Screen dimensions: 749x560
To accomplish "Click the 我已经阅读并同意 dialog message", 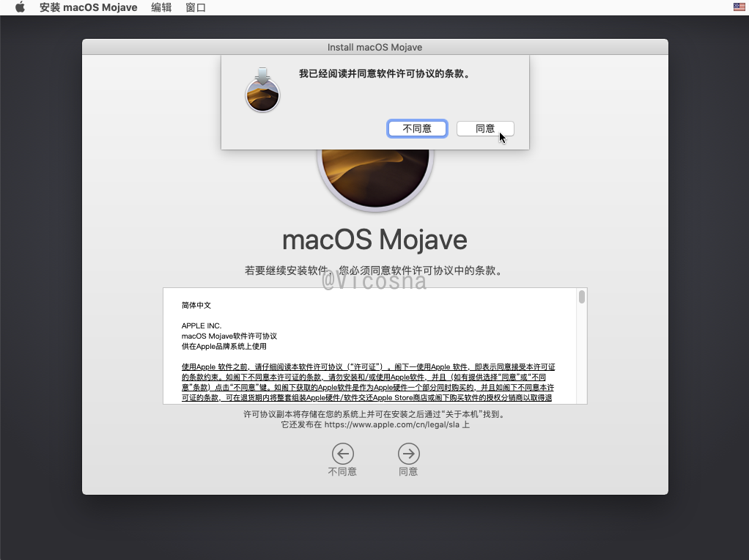I will [385, 73].
